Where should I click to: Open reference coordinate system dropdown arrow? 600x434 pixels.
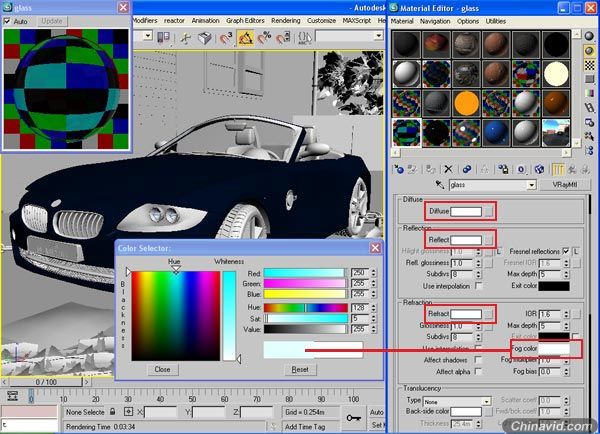[148, 36]
